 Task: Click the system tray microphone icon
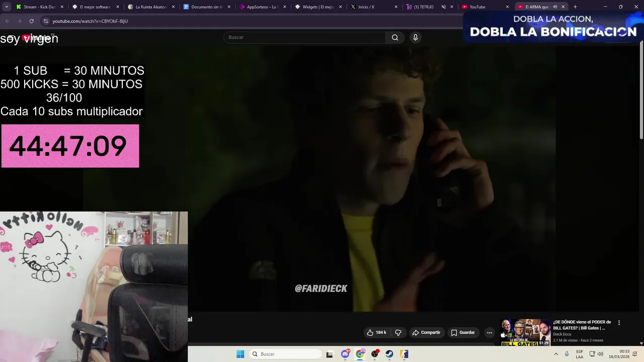(567, 354)
